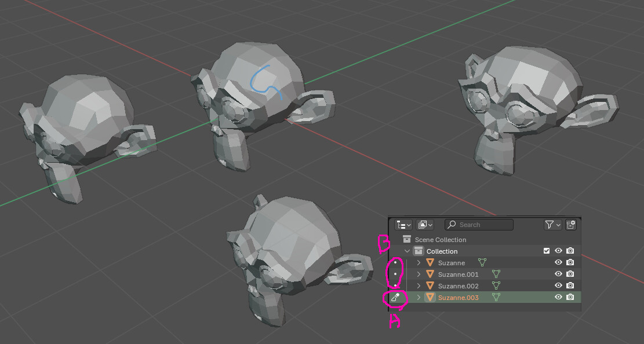Expand the Suzanne.002 object row
Viewport: 644px width, 344px height.
tap(419, 286)
